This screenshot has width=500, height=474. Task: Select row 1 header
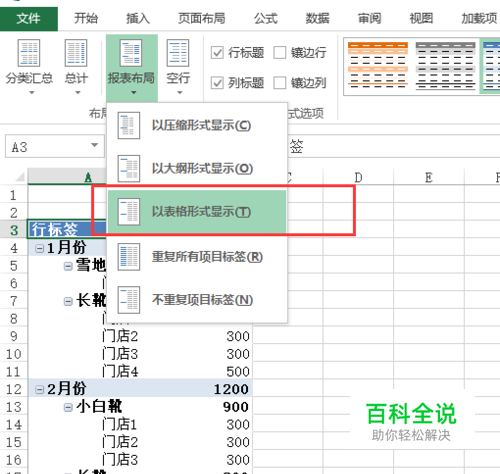coord(13,195)
